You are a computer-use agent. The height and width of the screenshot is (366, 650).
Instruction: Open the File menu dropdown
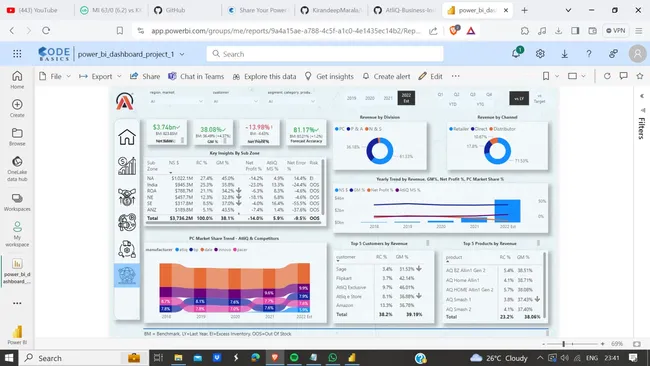55,76
